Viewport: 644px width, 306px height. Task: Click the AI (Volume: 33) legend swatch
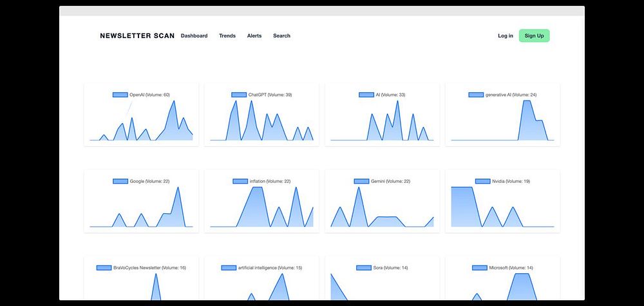[x=366, y=95]
